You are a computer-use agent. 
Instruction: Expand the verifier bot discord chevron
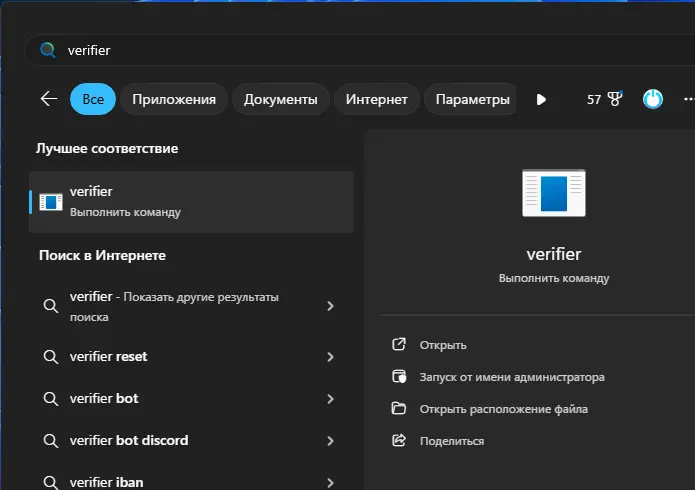(330, 441)
